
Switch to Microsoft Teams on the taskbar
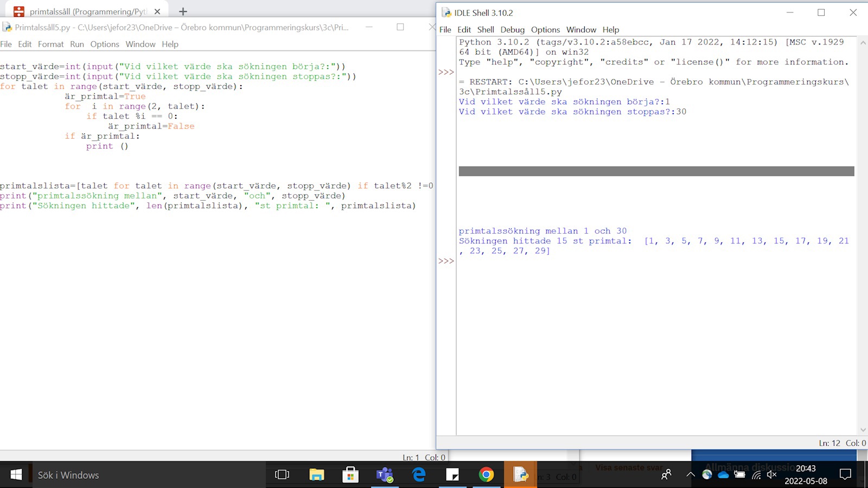click(x=385, y=475)
